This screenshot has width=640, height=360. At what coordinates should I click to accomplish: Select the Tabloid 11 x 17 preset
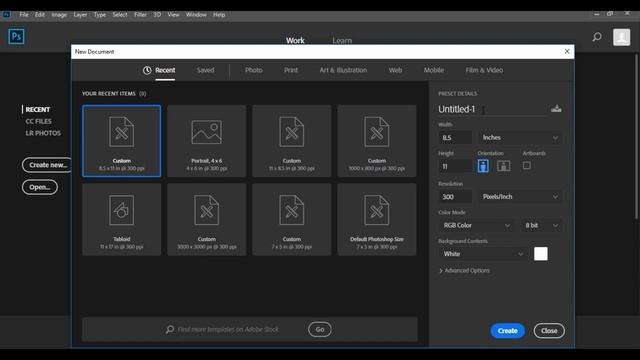pos(122,219)
